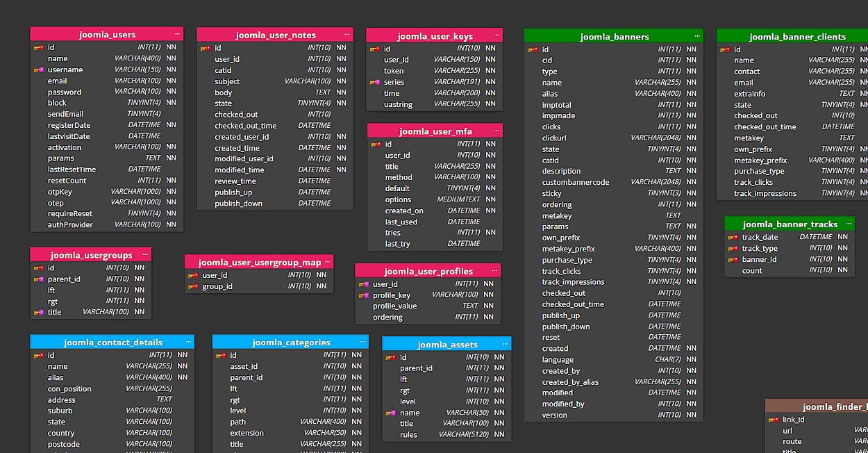
Task: Click the key icon of joomla_user_keys id
Action: [x=375, y=49]
